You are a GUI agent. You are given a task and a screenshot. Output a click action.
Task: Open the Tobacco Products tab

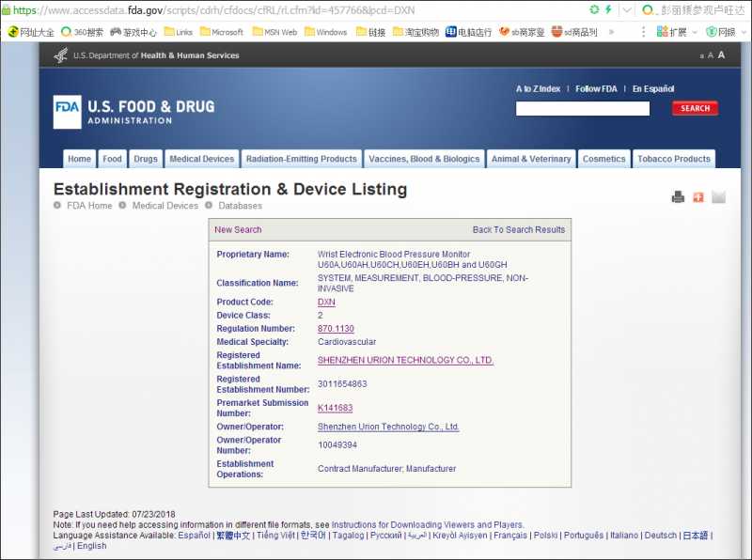click(674, 159)
